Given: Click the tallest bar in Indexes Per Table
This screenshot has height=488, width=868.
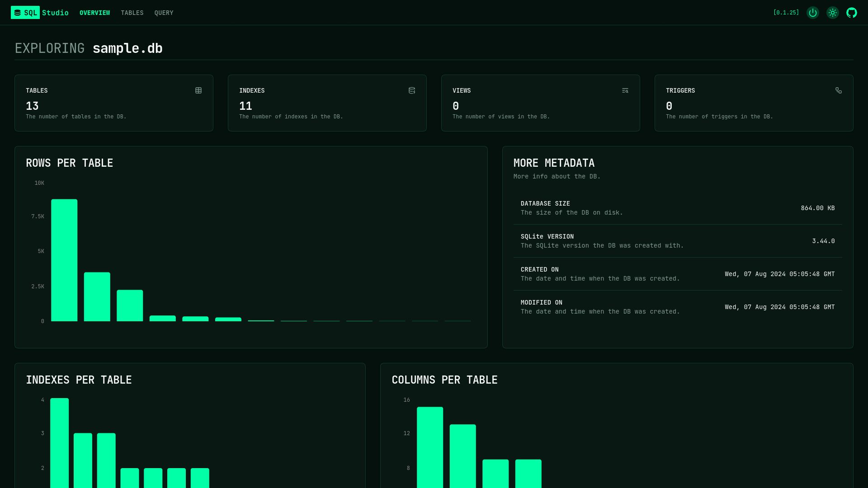Looking at the screenshot, I should pos(59,443).
